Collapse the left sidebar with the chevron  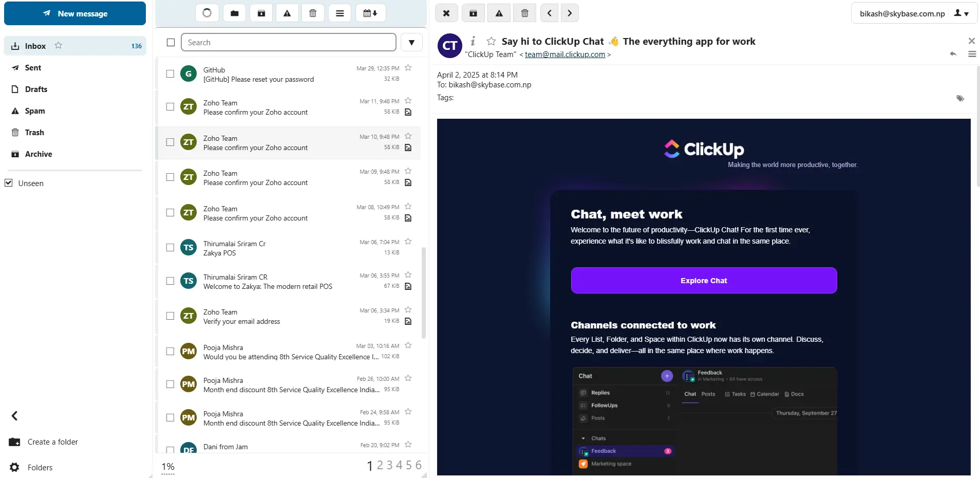pyautogui.click(x=14, y=415)
